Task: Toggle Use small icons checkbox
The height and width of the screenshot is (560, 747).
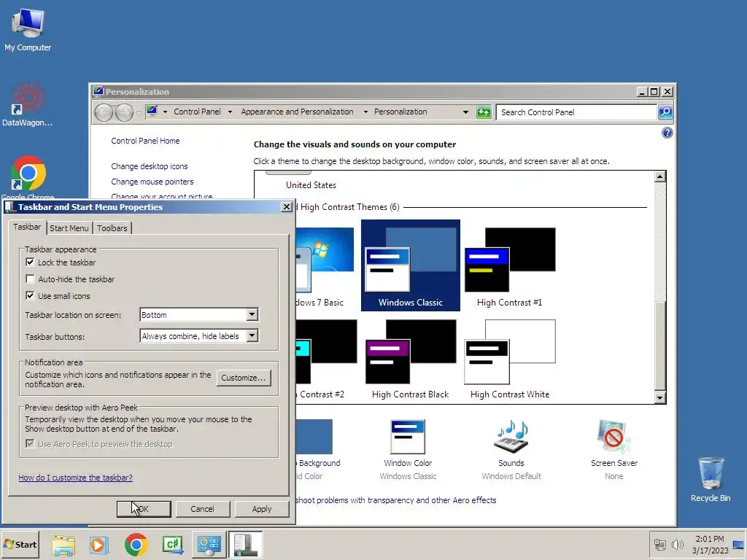Action: click(x=30, y=296)
